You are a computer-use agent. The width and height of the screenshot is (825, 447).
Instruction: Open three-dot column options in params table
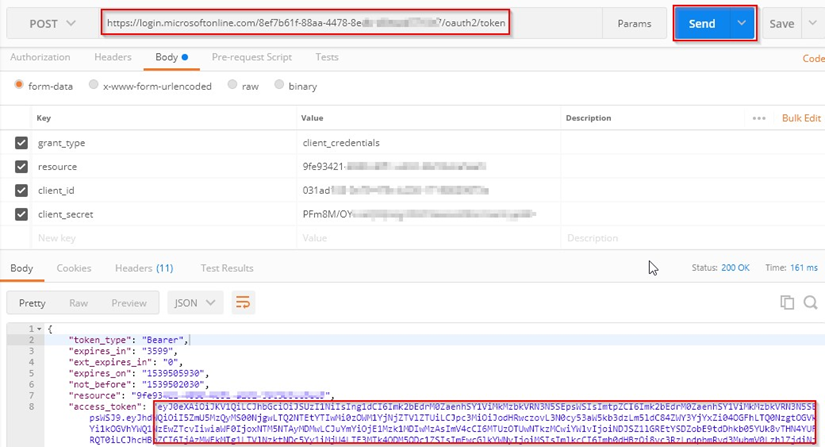coord(758,118)
